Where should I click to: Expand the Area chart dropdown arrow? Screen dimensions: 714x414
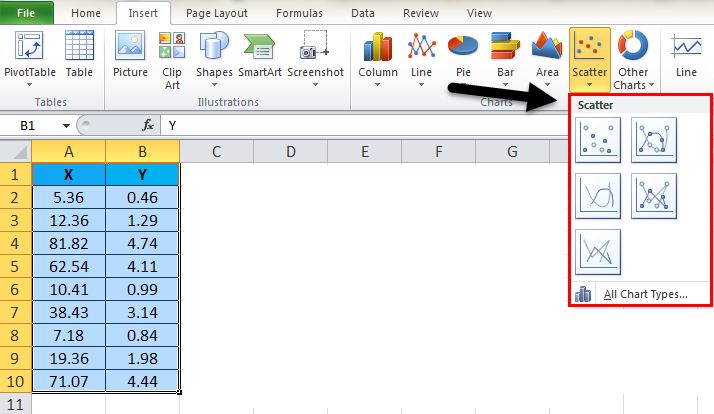547,85
